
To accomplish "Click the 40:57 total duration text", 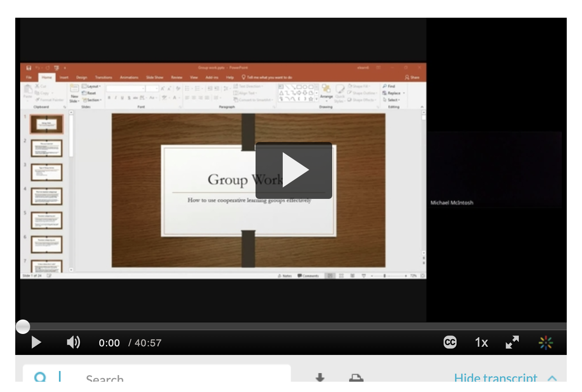I will 148,343.
